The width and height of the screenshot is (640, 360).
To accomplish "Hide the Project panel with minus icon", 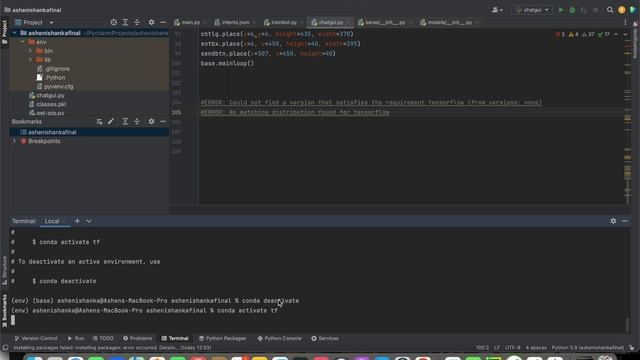I will tap(163, 22).
